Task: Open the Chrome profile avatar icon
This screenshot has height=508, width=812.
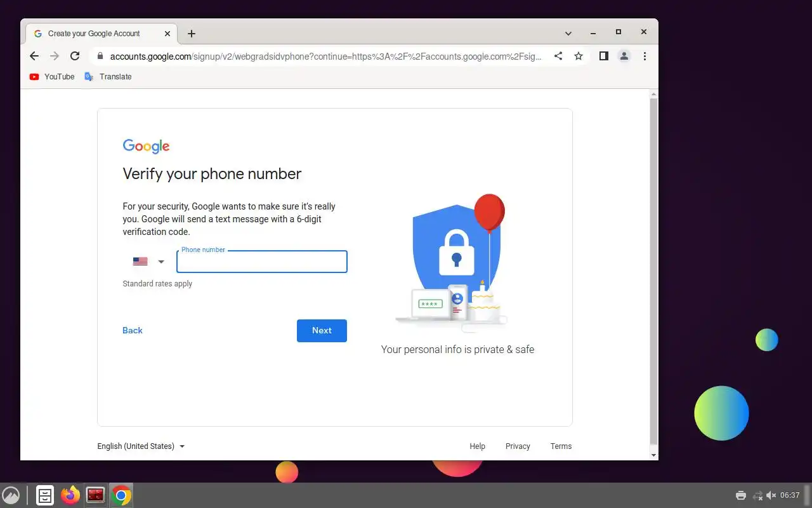Action: tap(624, 56)
